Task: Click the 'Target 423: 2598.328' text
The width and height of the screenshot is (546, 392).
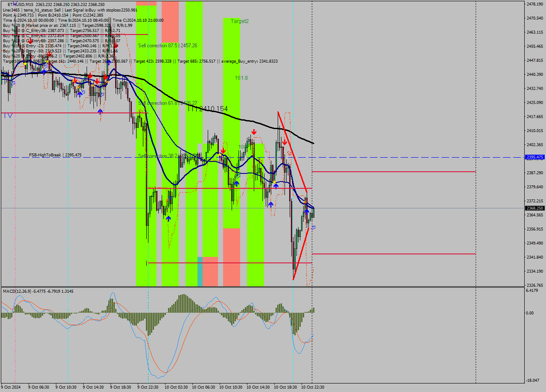Action: coord(152,61)
